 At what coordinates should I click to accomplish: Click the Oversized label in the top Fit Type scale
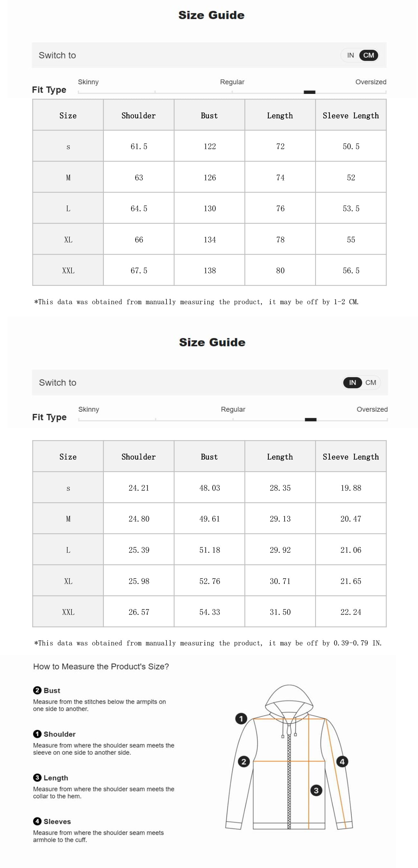(370, 82)
